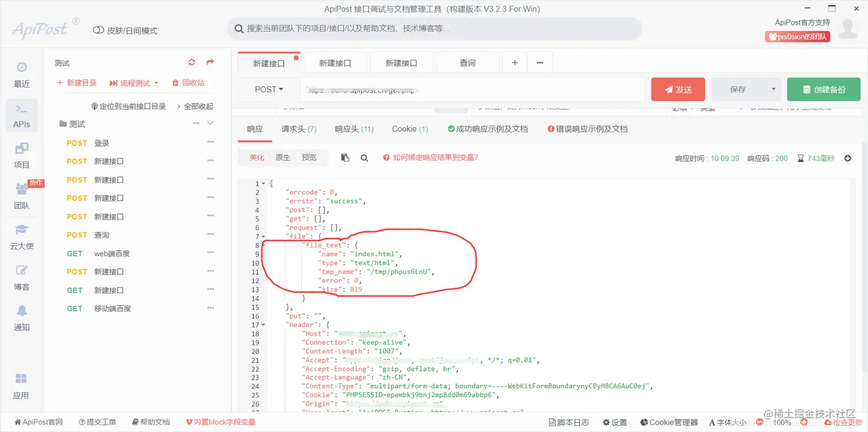This screenshot has height=432, width=868.
Task: Select the 响应 tab
Action: [x=255, y=129]
